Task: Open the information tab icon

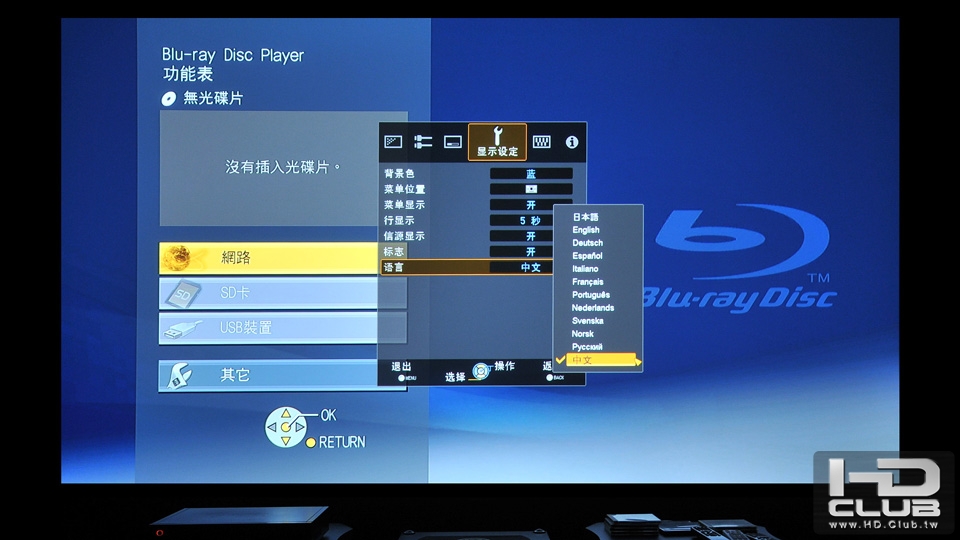Action: 571,142
